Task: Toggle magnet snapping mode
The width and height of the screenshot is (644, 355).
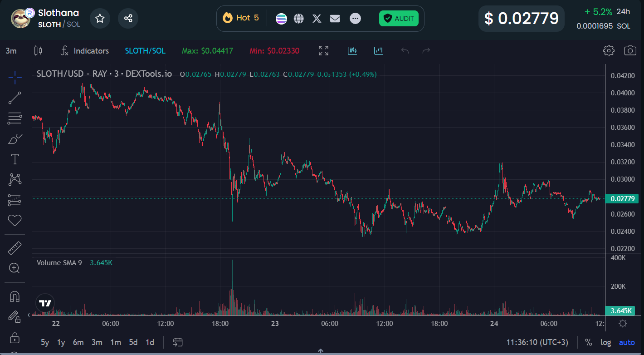Action: pos(15,296)
